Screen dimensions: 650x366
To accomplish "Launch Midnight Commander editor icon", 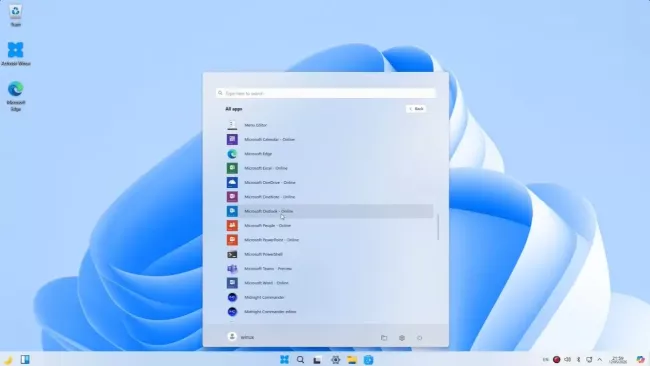I will [x=232, y=311].
